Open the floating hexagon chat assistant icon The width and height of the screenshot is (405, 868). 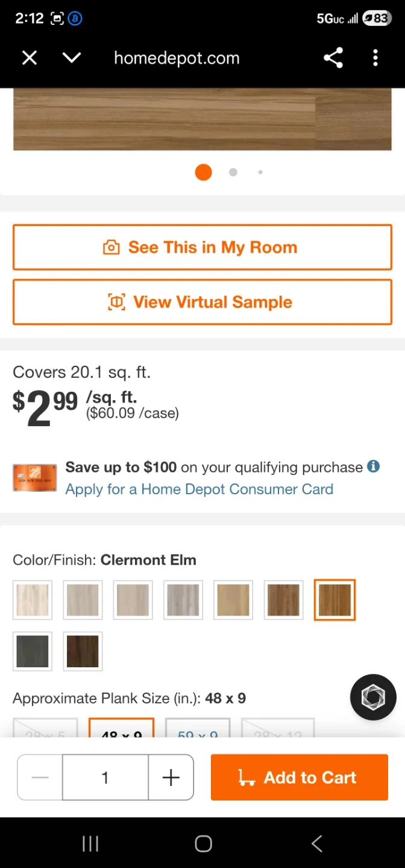(x=373, y=697)
